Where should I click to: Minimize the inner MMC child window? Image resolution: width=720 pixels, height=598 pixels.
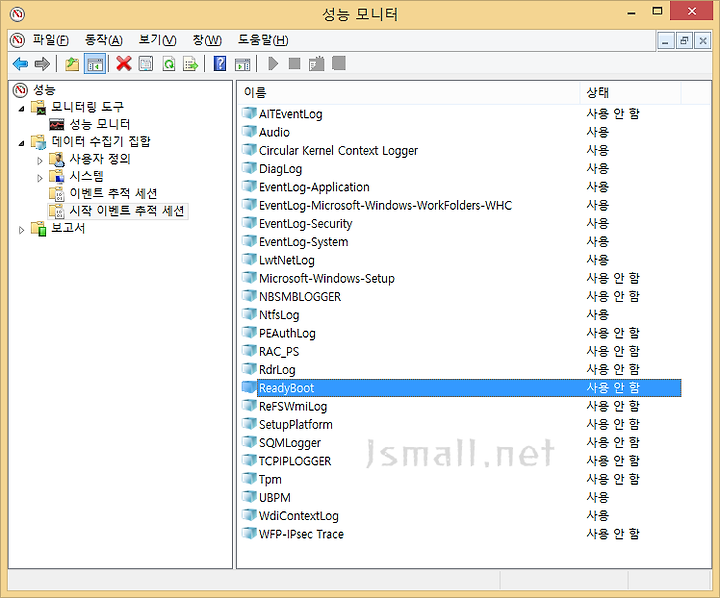665,41
